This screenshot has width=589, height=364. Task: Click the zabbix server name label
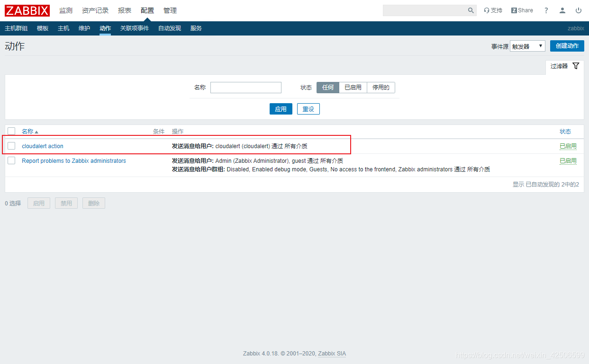coord(576,28)
